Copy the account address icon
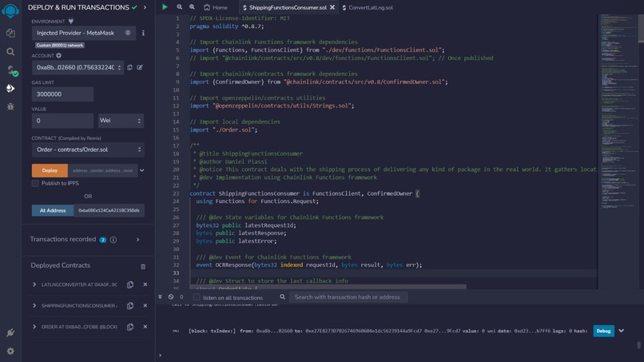 (129, 67)
